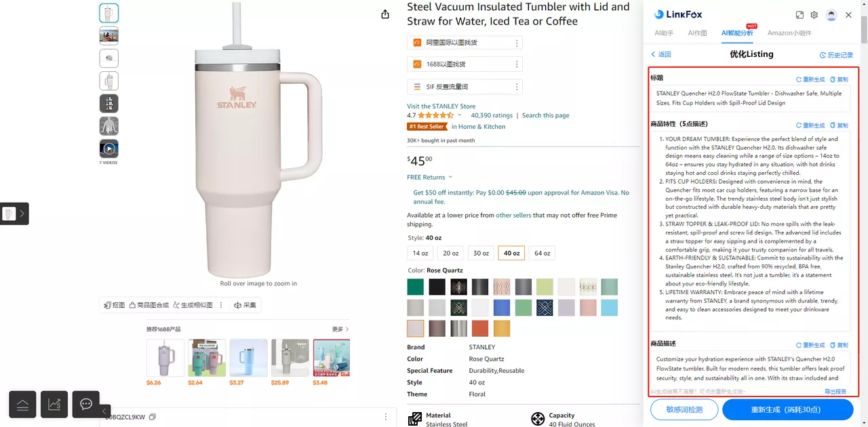Open more options for 阿里国际以图找货
Viewport: 868px width, 427px height.
pyautogui.click(x=517, y=43)
